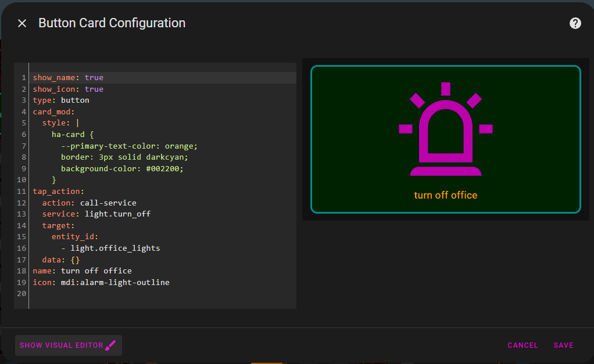Image resolution: width=594 pixels, height=364 pixels.
Task: Cancel the configuration changes
Action: coord(522,345)
